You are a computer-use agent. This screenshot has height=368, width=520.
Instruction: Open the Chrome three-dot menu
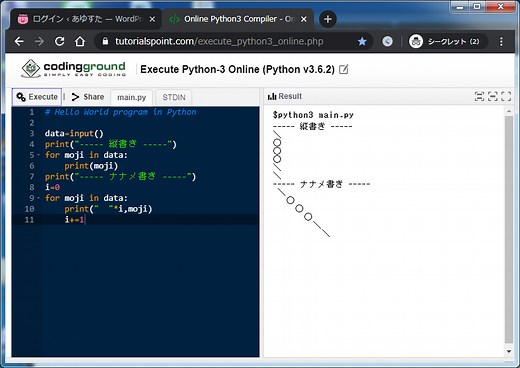point(501,41)
